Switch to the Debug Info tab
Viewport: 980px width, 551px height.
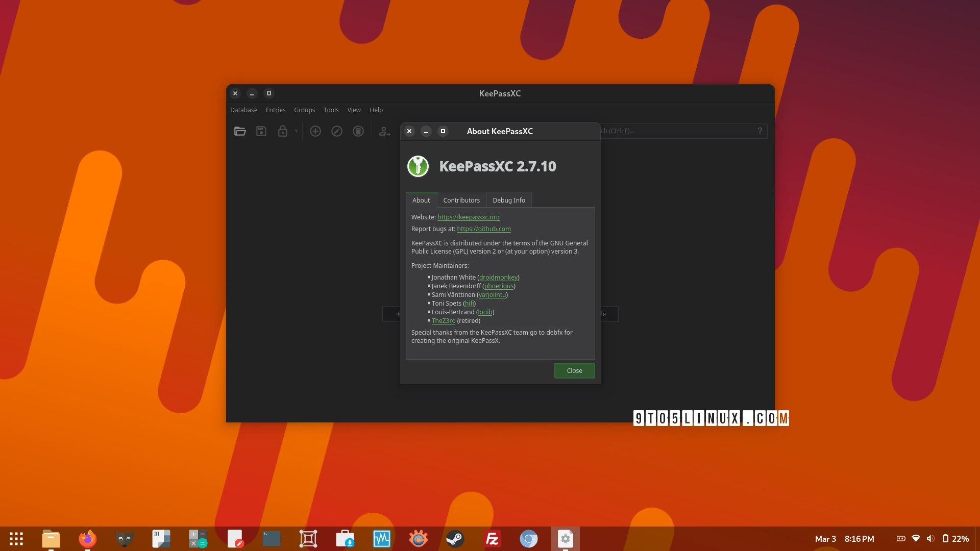click(508, 200)
